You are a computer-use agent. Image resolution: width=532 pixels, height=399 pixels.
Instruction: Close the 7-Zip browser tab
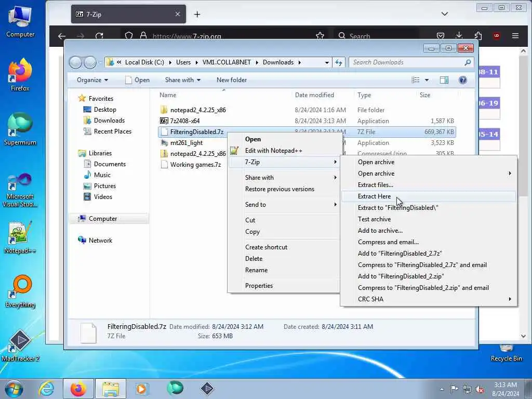pos(178,14)
